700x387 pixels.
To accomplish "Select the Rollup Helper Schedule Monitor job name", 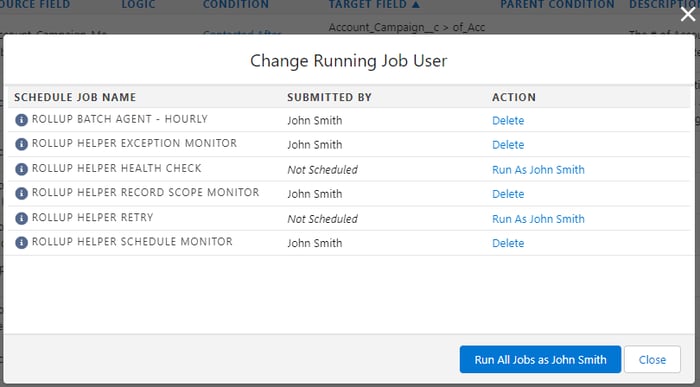I will 132,241.
